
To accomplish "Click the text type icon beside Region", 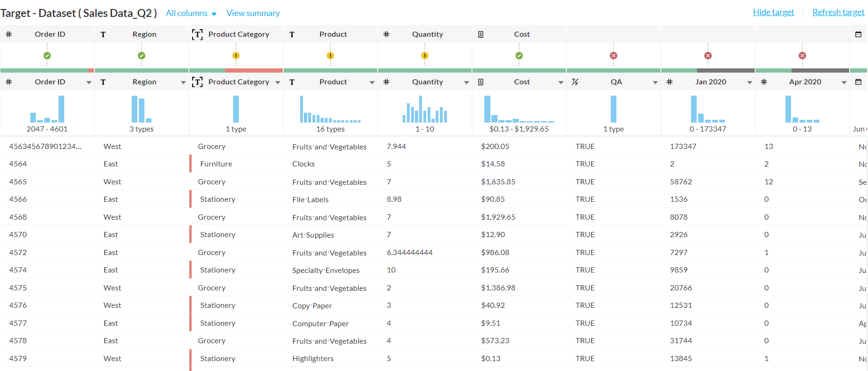I will pos(103,82).
